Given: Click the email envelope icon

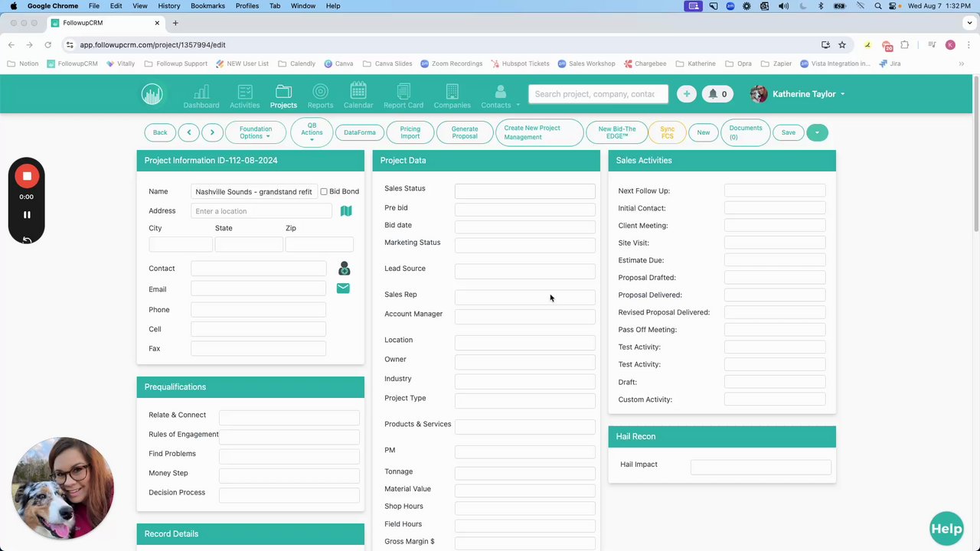Looking at the screenshot, I should (x=343, y=289).
